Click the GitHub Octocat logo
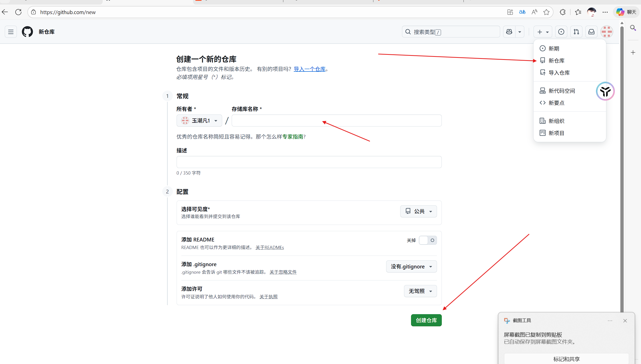Screen dimensions: 641x364 (x=27, y=32)
